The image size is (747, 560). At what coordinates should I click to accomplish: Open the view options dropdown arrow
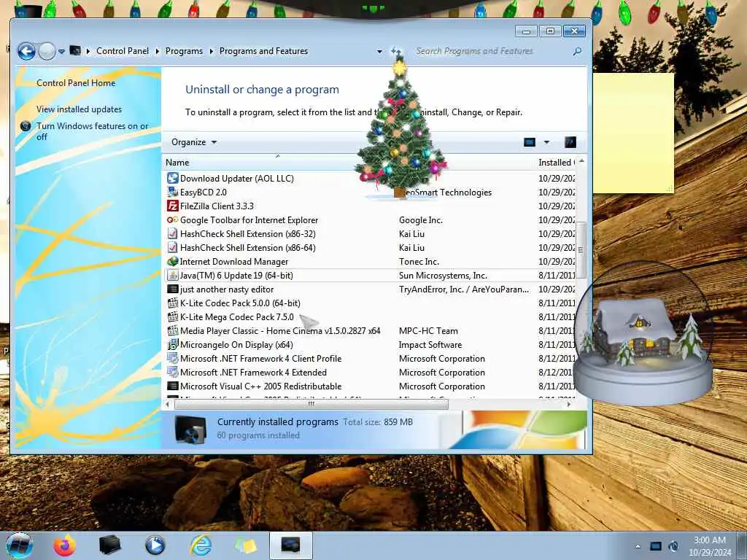coord(546,142)
